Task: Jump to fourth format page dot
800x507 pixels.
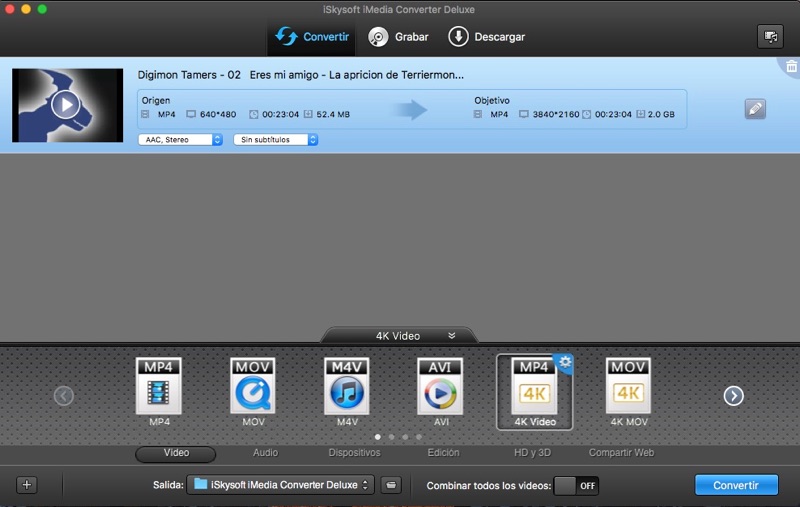Action: pos(419,437)
